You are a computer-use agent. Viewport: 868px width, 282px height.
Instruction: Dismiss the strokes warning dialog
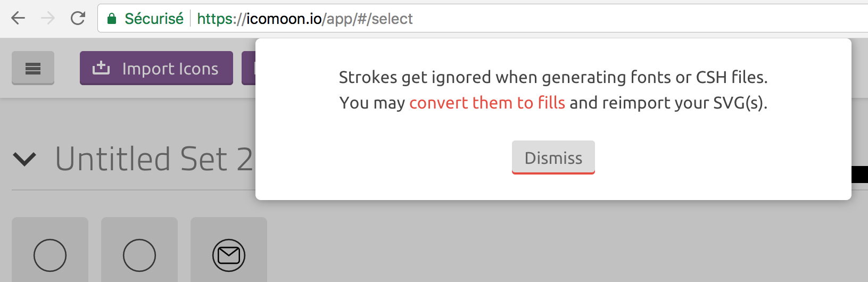pyautogui.click(x=553, y=157)
